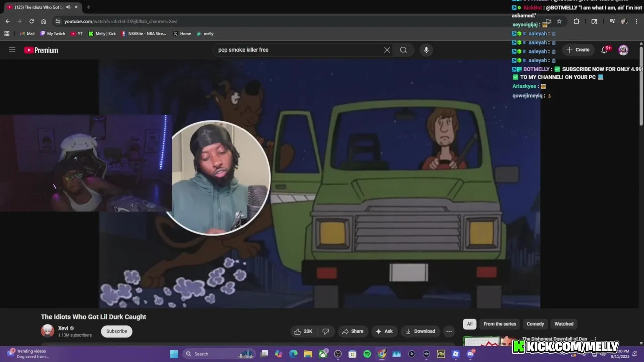This screenshot has width=644, height=362.
Task: Select the All filter chip
Action: pos(469,324)
